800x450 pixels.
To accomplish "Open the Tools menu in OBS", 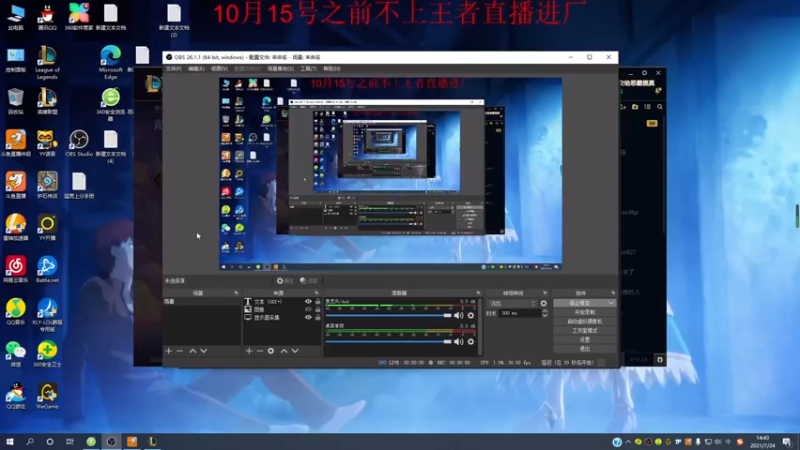I will 308,68.
